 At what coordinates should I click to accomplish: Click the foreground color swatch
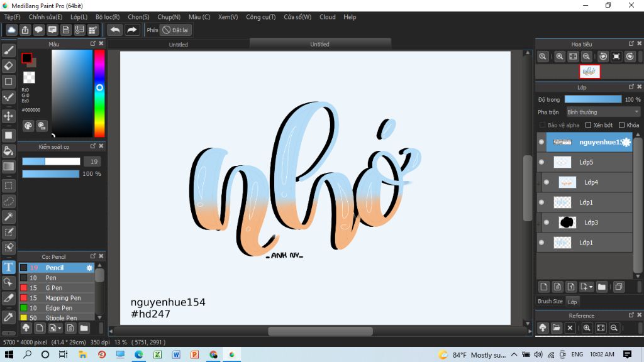(x=26, y=58)
